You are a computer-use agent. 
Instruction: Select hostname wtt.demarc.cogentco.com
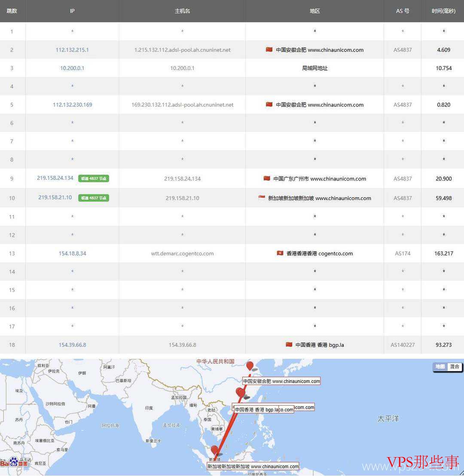point(182,254)
